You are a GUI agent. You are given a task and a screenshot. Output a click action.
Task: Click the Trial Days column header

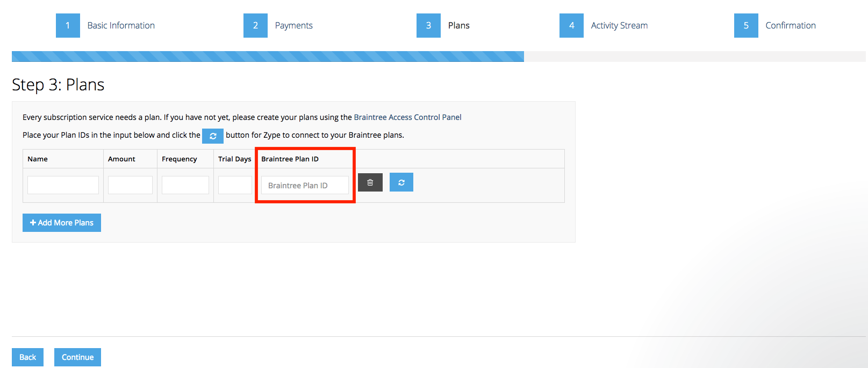[x=235, y=159]
